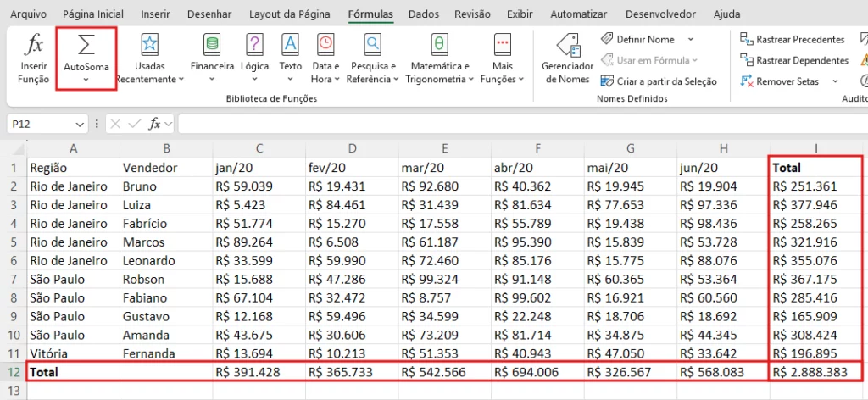Screen dimensions: 868x400
Task: Click Rastrear Precedentes
Action: (x=793, y=39)
